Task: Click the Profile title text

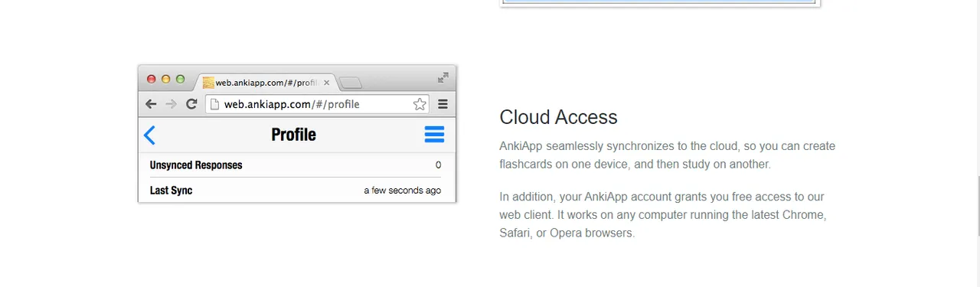Action: click(293, 135)
